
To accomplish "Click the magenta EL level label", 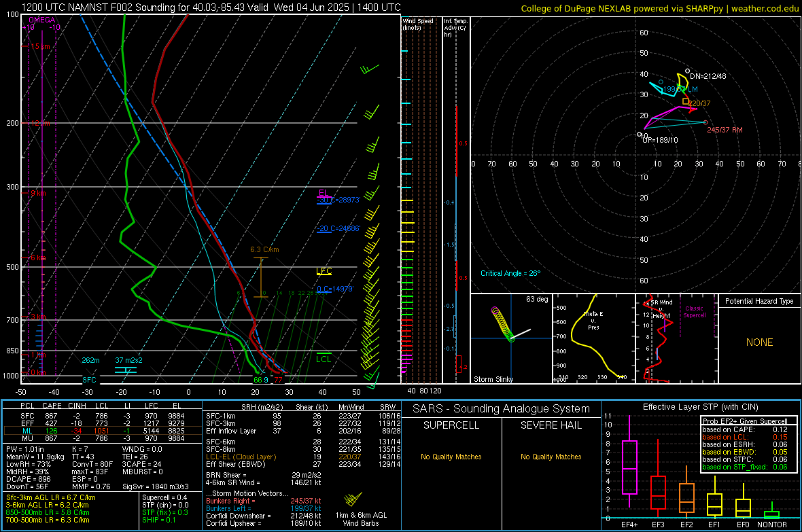I will [x=324, y=192].
